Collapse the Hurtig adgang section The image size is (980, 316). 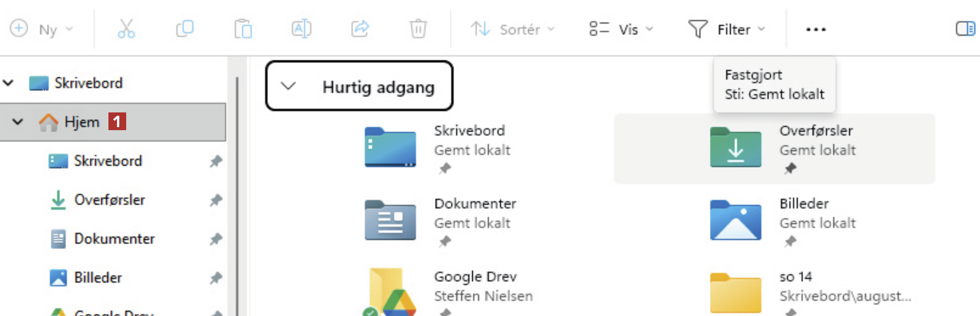[288, 86]
